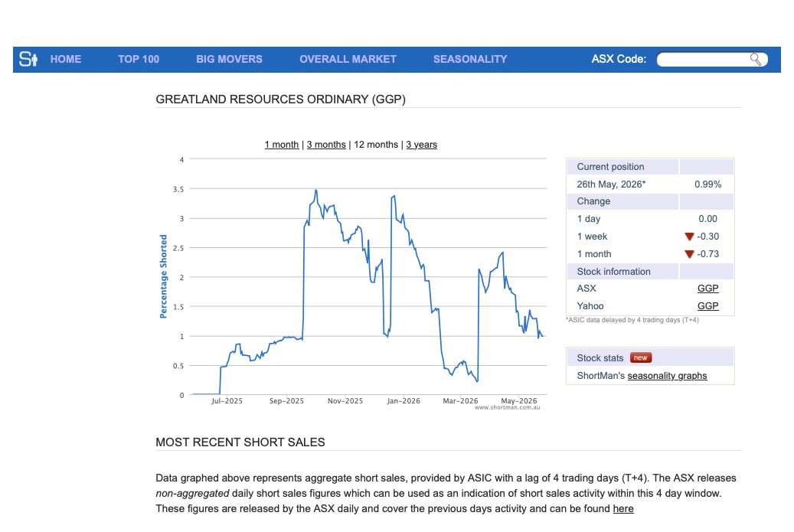Switch chart to 1 month
The width and height of the screenshot is (794, 532).
[x=282, y=145]
